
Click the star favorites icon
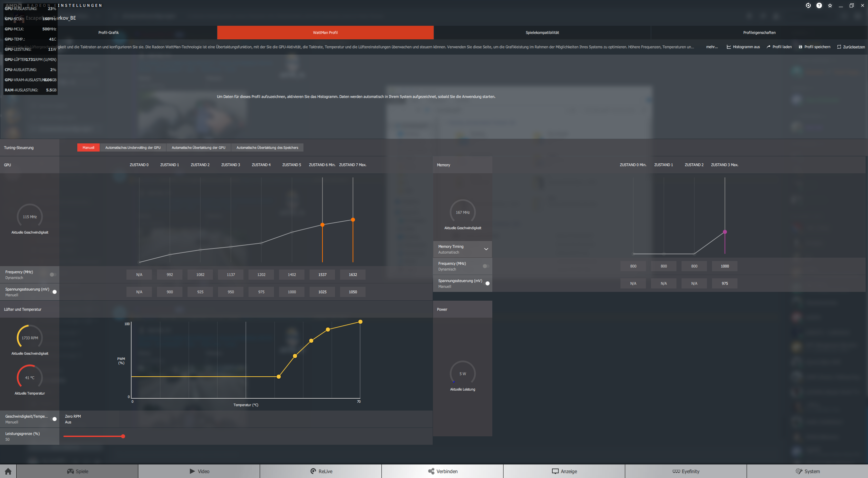pos(830,5)
